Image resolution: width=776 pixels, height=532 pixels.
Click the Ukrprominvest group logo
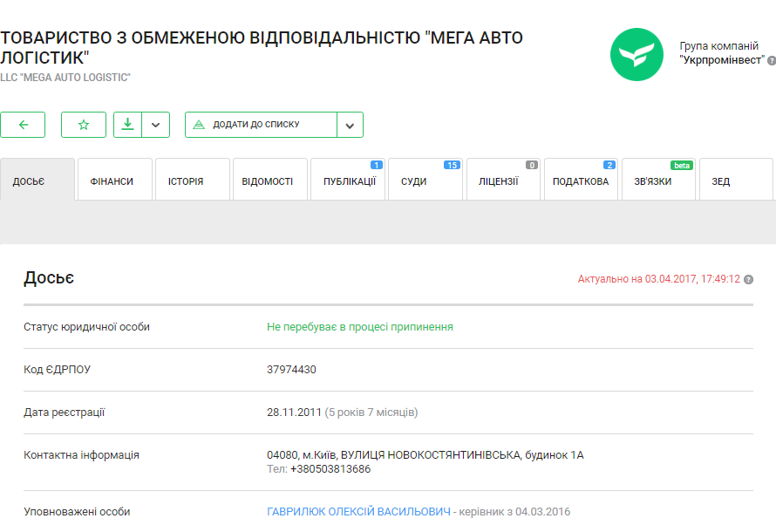636,54
